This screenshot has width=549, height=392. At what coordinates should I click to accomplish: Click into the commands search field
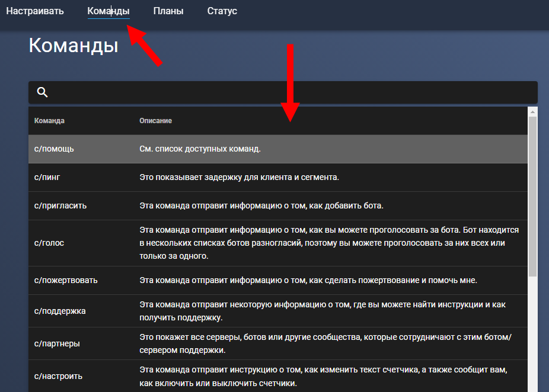pos(291,92)
